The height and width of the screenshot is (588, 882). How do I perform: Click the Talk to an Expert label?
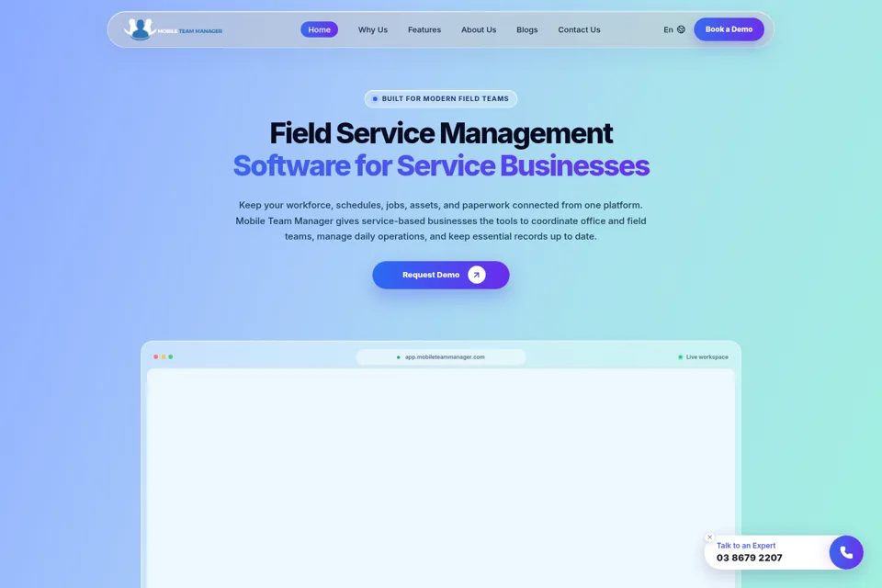746,546
